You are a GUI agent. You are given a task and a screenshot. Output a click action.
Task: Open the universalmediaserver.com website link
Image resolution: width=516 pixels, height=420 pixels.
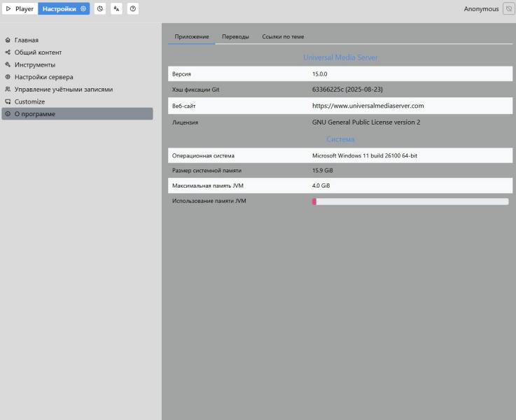pyautogui.click(x=368, y=106)
